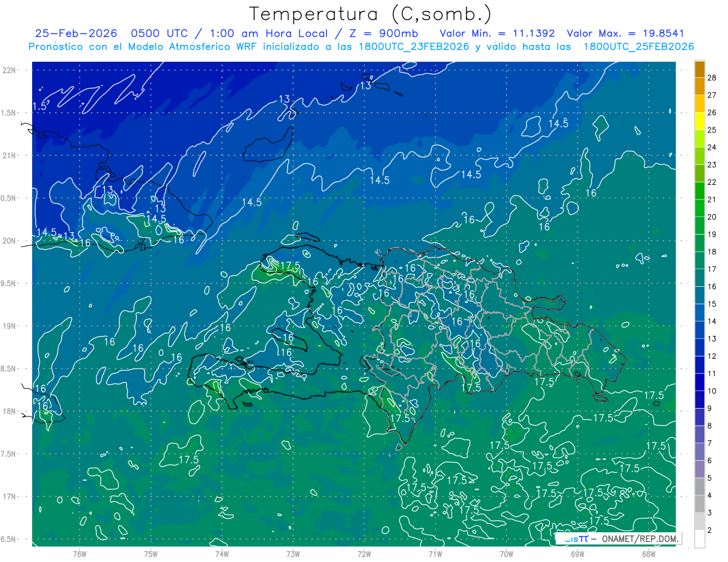The width and height of the screenshot is (728, 562).
Task: Click the "26" value on the color scale
Action: (712, 112)
